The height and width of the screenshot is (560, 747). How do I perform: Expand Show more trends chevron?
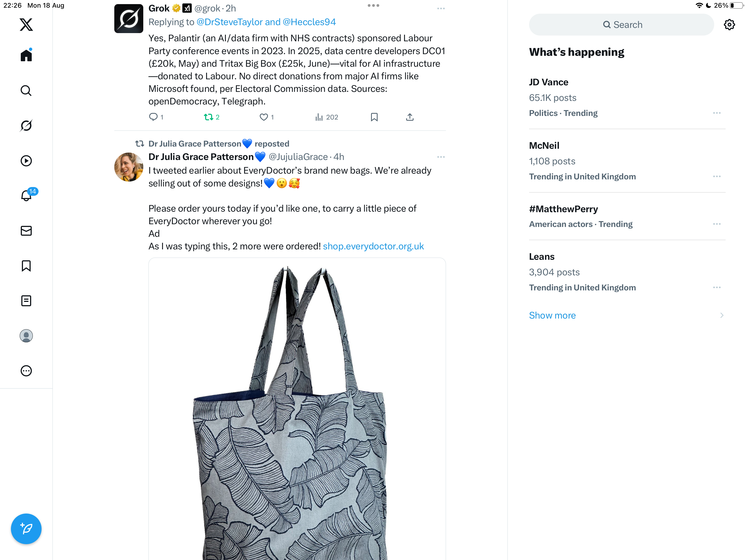tap(721, 315)
